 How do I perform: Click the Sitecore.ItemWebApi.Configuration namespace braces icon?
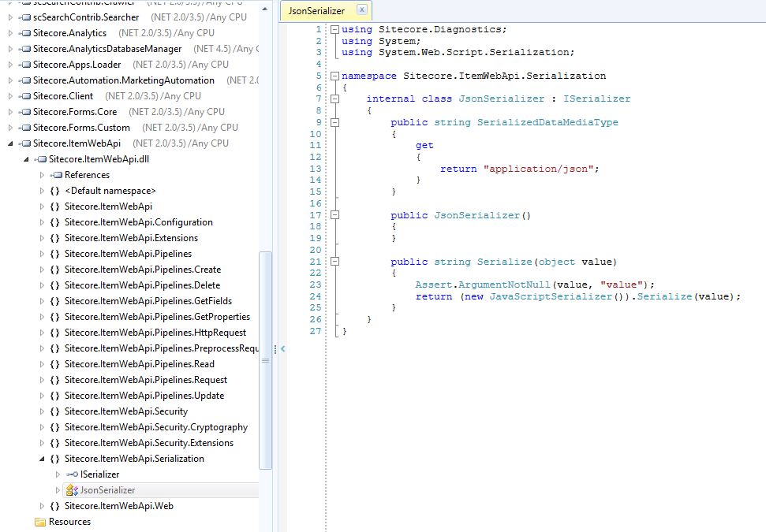click(x=55, y=222)
